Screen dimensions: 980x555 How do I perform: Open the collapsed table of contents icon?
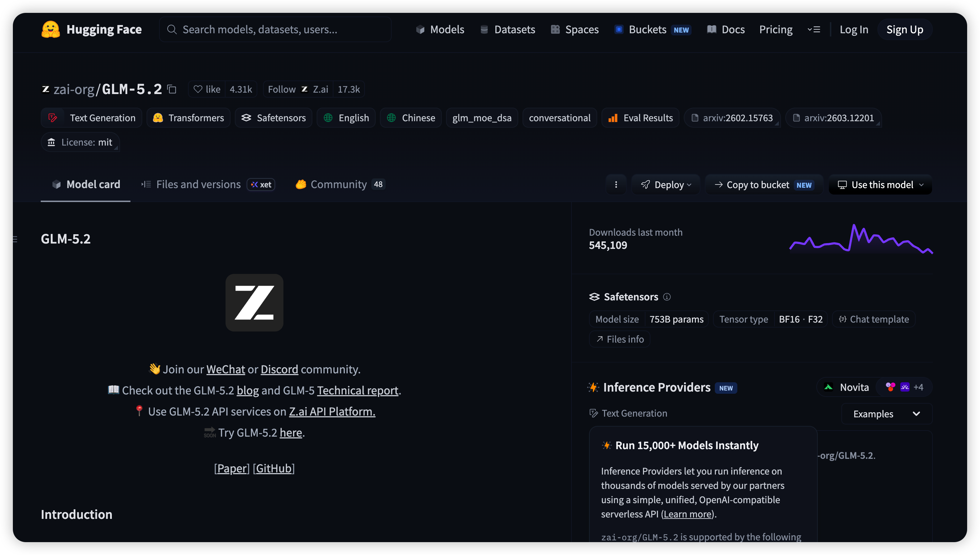click(x=15, y=239)
